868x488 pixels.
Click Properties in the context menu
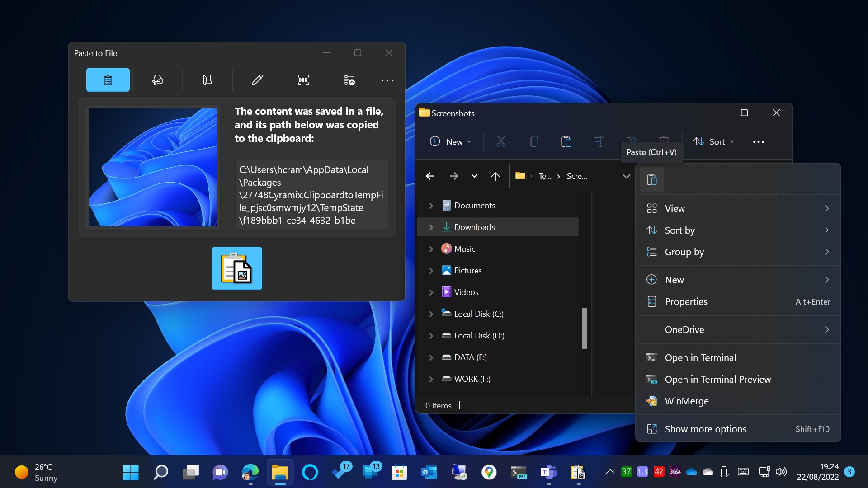click(686, 301)
